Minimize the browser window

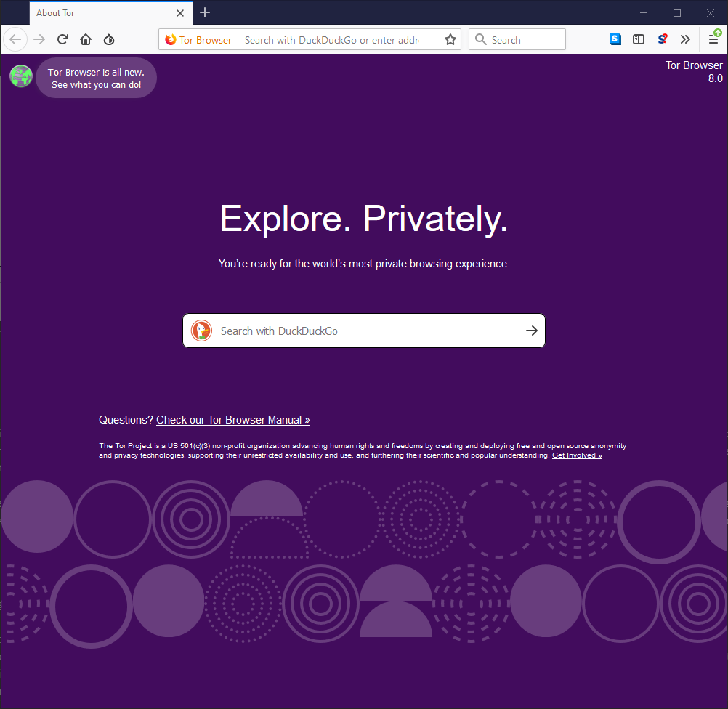(644, 13)
